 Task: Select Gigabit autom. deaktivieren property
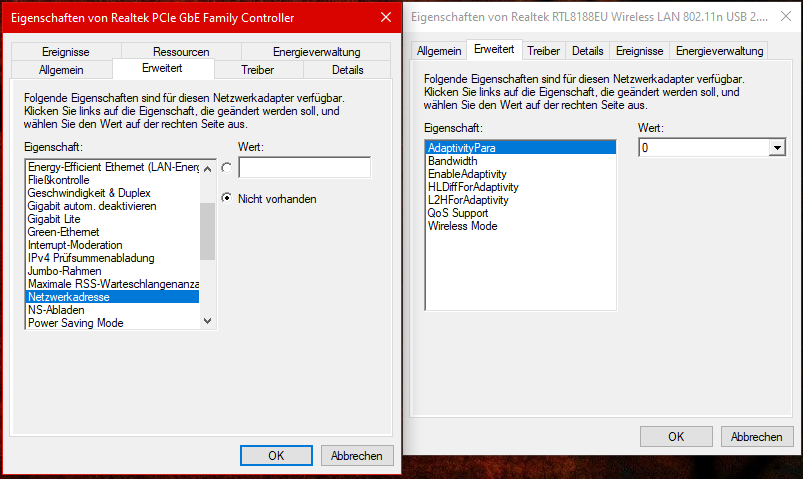113,206
